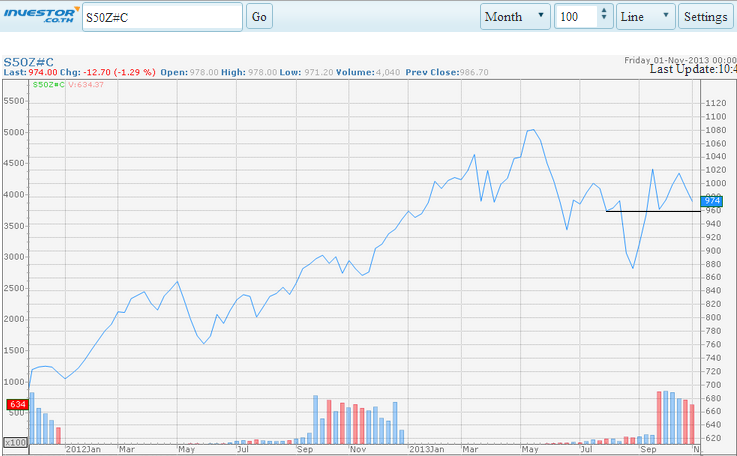
Task: Click the Friday 01-Nov-2013 date text
Action: pyautogui.click(x=681, y=60)
